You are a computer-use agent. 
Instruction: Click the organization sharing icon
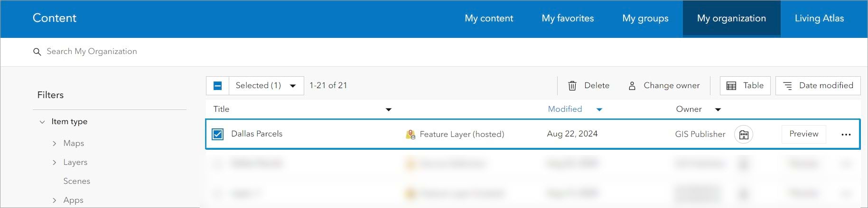744,135
